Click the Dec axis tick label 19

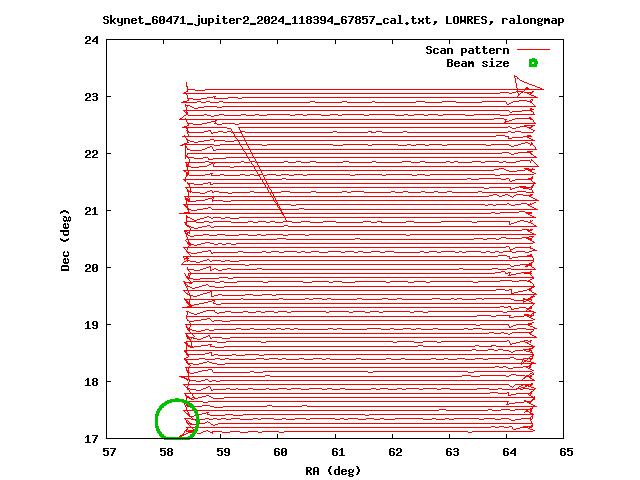(92, 325)
